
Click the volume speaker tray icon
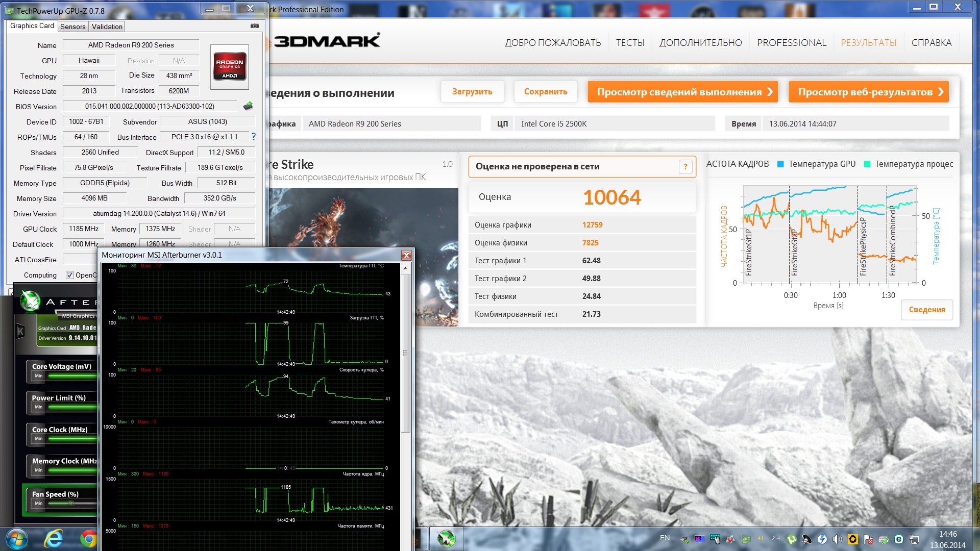(x=837, y=539)
